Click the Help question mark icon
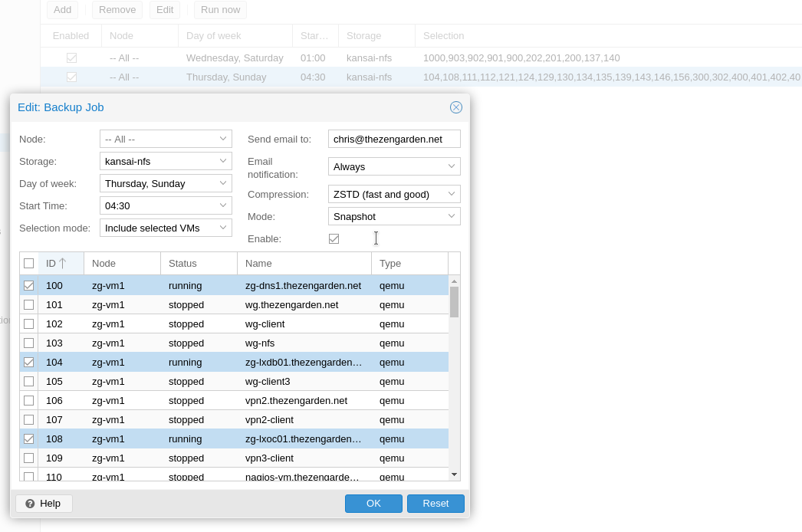Viewport: 802px width, 532px height. pyautogui.click(x=30, y=504)
